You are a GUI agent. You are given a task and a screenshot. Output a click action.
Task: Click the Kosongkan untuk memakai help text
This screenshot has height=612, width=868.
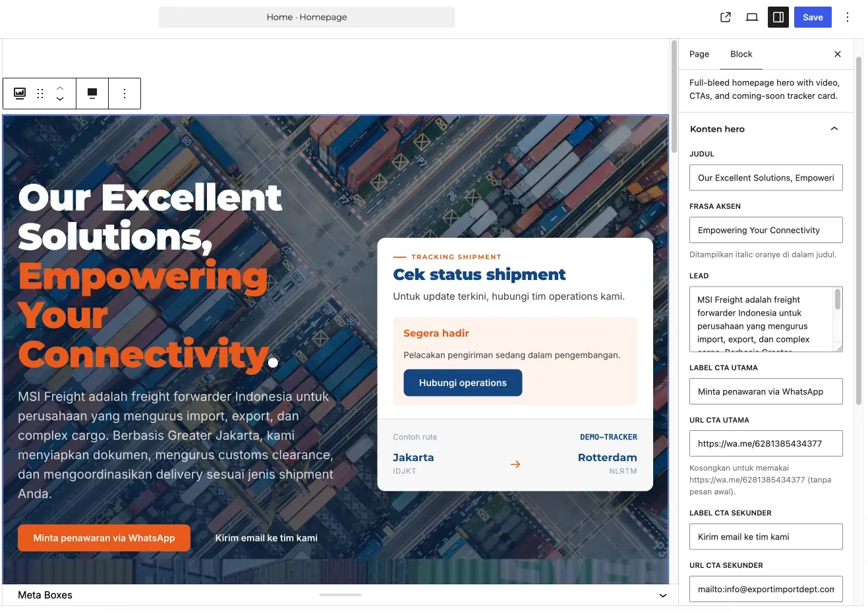[x=761, y=480]
